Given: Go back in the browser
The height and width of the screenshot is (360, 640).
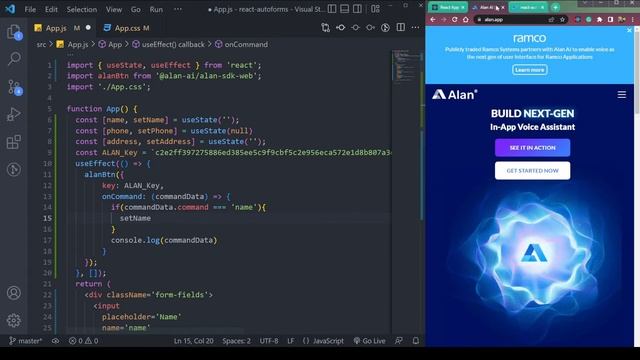Looking at the screenshot, I should click(433, 20).
